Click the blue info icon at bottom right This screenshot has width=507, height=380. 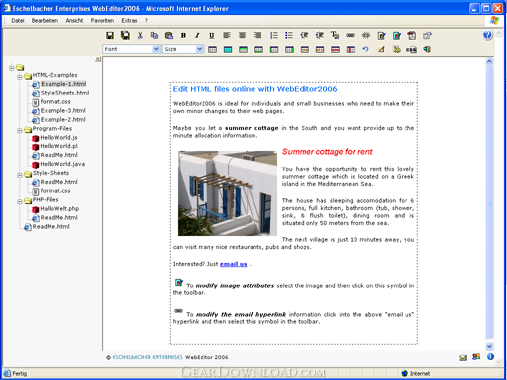coord(490,357)
